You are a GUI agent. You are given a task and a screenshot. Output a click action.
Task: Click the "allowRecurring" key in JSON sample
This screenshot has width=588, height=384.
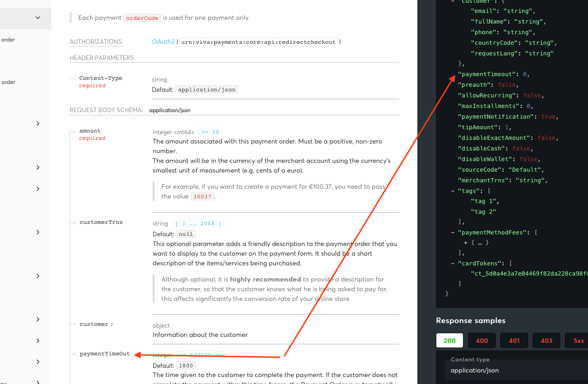487,96
